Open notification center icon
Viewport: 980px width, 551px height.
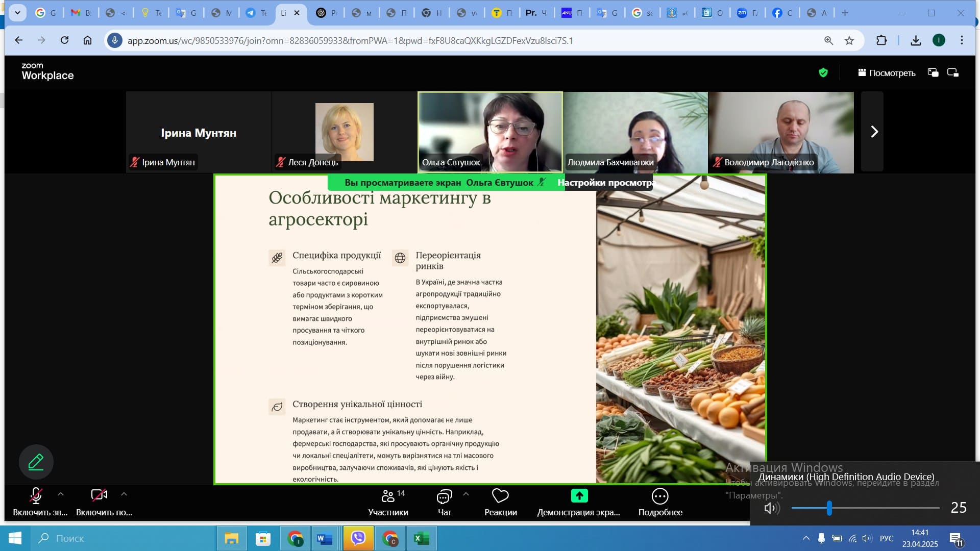point(956,539)
